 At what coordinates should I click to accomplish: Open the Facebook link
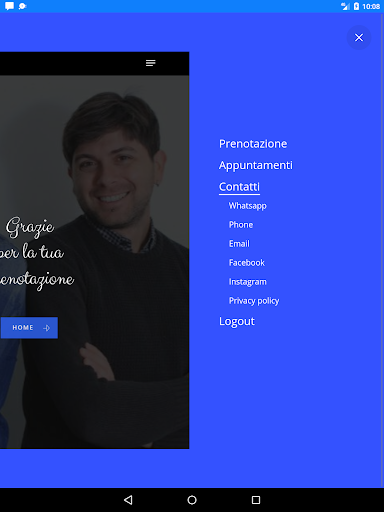(247, 263)
